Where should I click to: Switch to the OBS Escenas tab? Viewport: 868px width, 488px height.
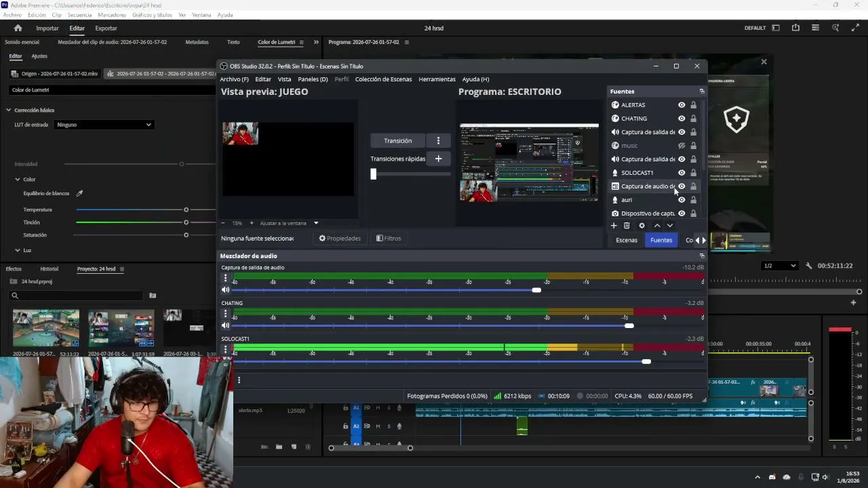[x=627, y=240]
